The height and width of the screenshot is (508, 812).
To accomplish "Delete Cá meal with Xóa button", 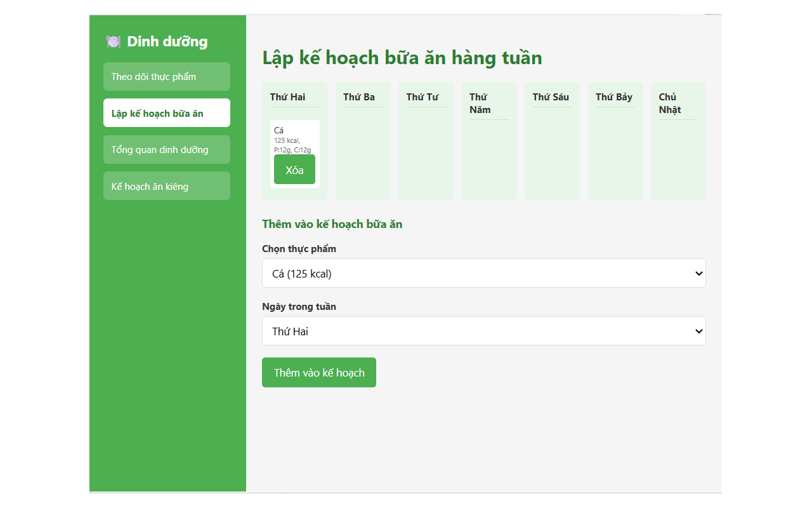I will [294, 170].
